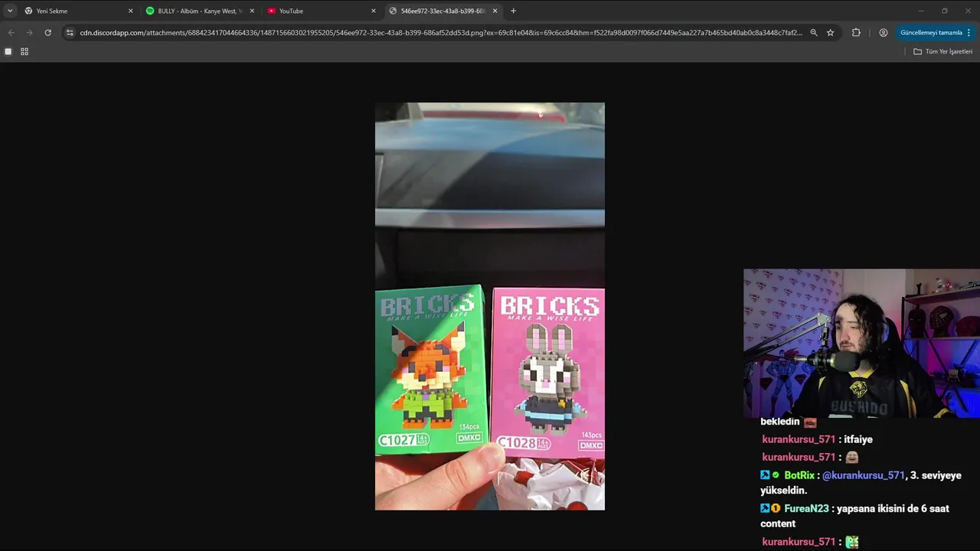Open a new tab with plus button

click(x=513, y=11)
